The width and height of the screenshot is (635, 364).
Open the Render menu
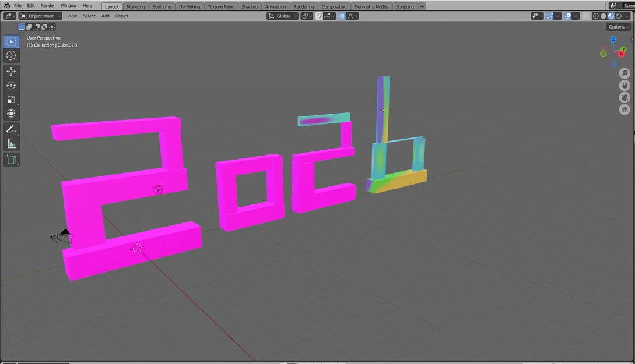47,6
